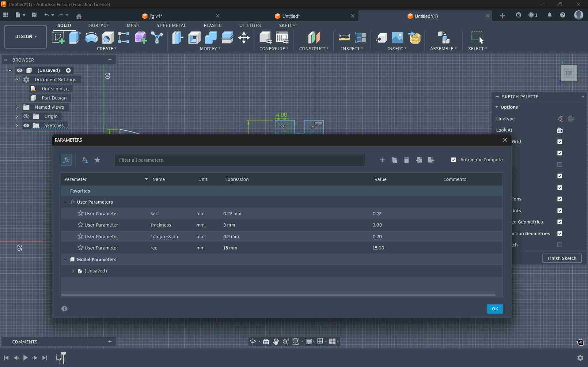
Task: Collapse the User Parameters group
Action: pyautogui.click(x=65, y=202)
